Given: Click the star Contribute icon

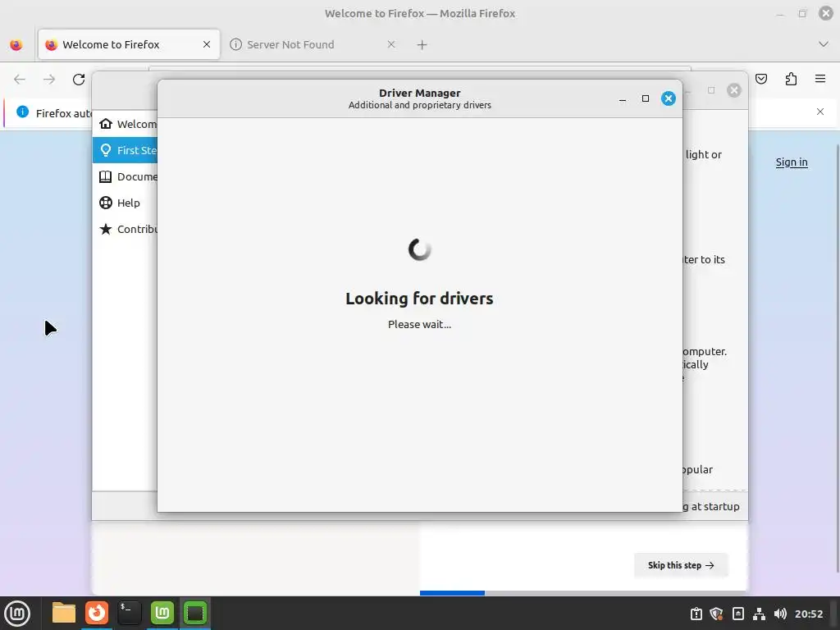Looking at the screenshot, I should tap(106, 229).
